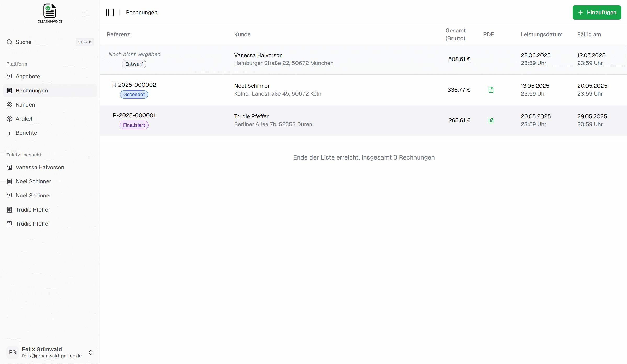Open the Suche search field
The height and width of the screenshot is (364, 627).
50,42
